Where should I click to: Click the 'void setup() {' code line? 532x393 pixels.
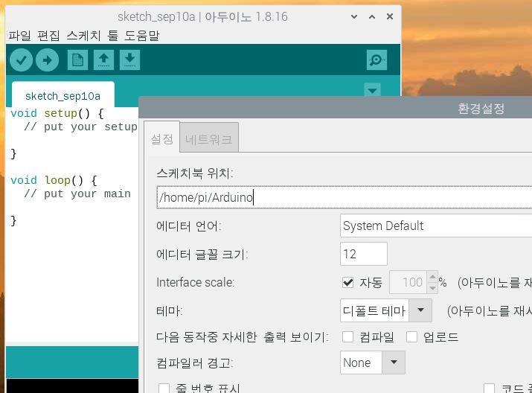(x=57, y=113)
